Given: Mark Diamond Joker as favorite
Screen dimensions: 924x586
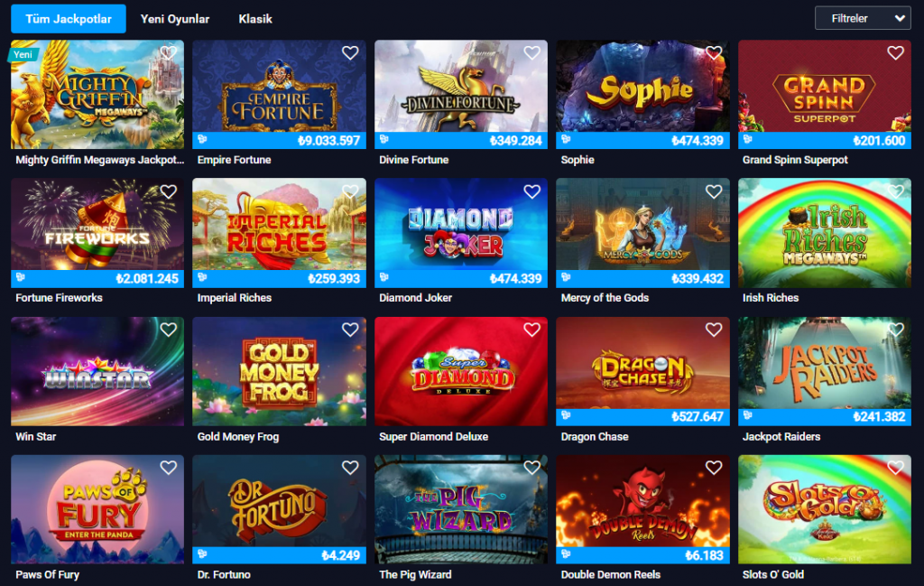Looking at the screenshot, I should (531, 191).
